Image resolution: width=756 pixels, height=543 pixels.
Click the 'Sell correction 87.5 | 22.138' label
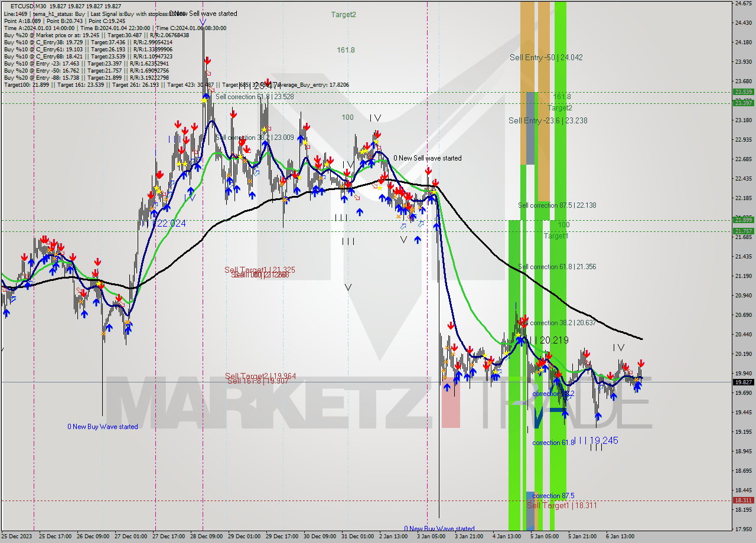click(557, 205)
